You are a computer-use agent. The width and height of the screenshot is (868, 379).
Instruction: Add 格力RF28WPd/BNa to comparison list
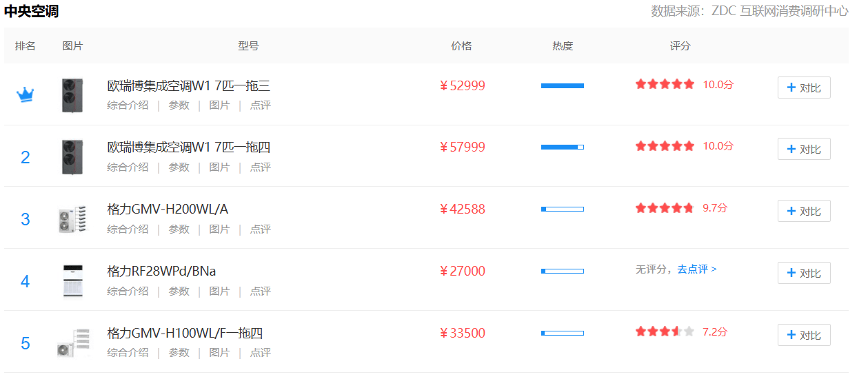803,273
